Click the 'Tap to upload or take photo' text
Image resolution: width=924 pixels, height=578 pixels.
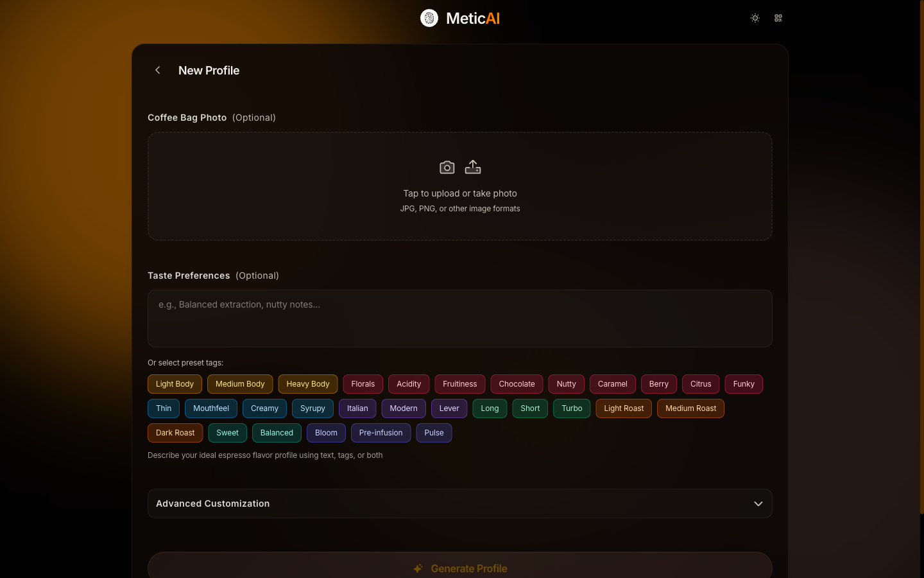[460, 193]
